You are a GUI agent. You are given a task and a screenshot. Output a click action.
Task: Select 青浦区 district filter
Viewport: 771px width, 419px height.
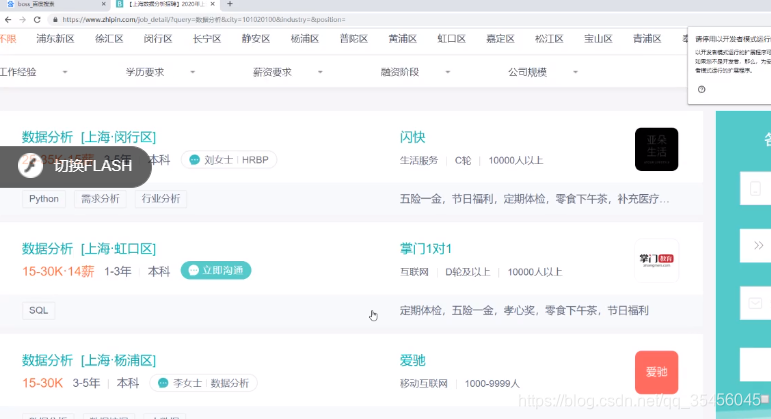[x=647, y=39]
